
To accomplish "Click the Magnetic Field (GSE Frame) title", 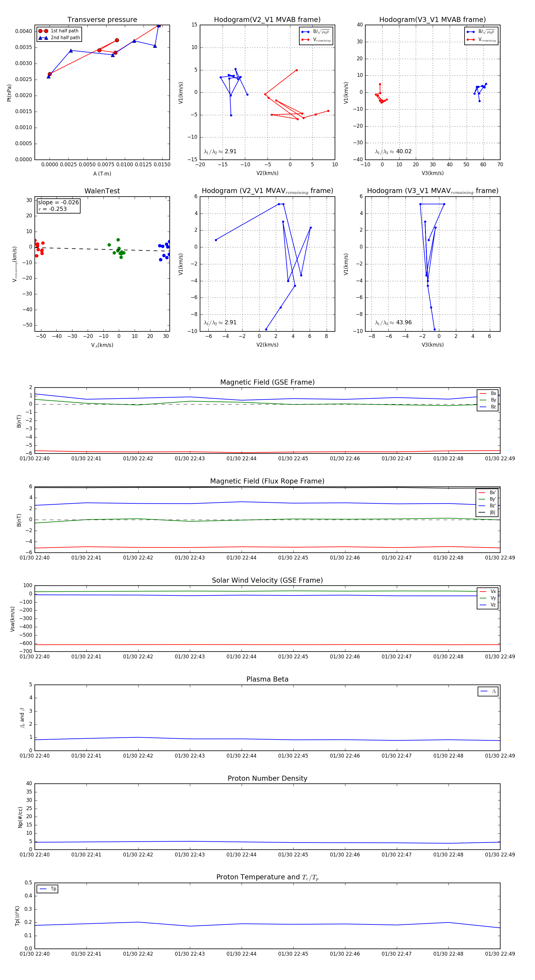I will tap(267, 382).
